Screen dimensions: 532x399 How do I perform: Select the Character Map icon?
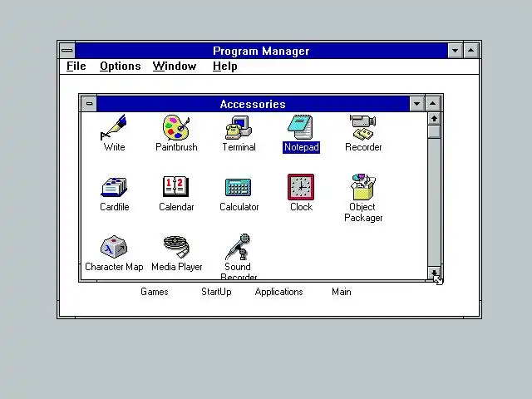coord(114,247)
